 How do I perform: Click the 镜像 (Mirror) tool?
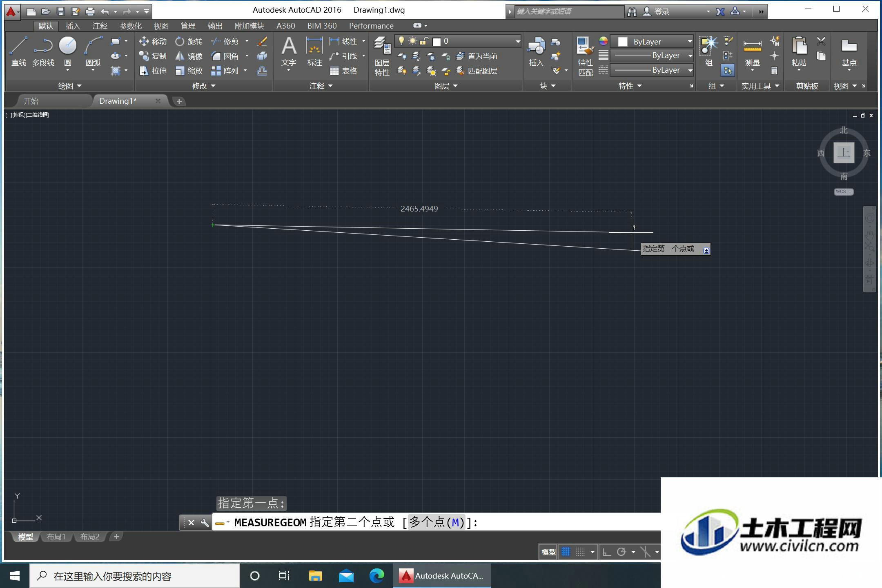point(189,56)
